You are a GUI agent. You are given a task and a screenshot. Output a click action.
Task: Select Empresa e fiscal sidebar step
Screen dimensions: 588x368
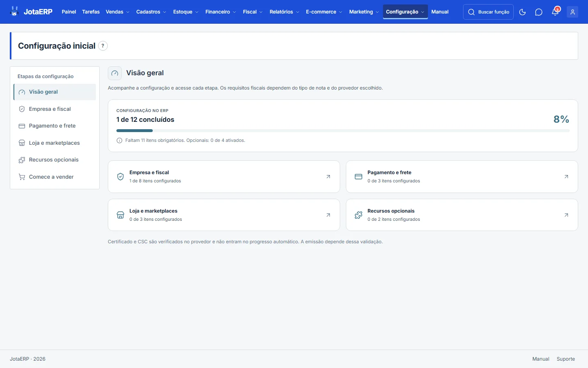pyautogui.click(x=55, y=109)
